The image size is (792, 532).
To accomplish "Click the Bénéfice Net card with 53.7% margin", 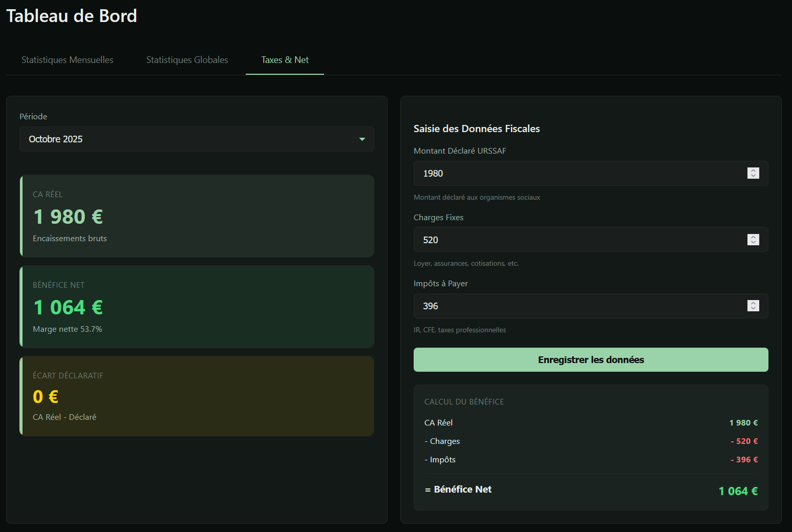I will click(197, 307).
